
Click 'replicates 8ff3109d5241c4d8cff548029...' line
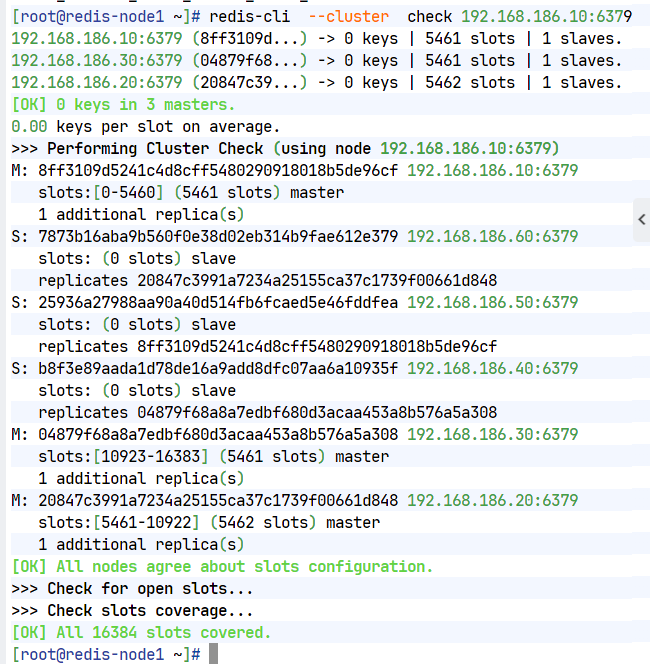pos(268,347)
